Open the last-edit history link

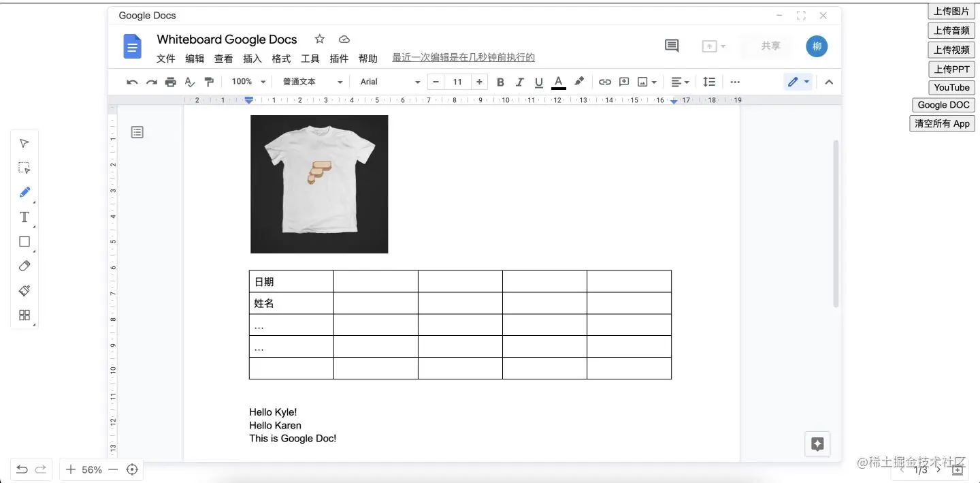(463, 58)
